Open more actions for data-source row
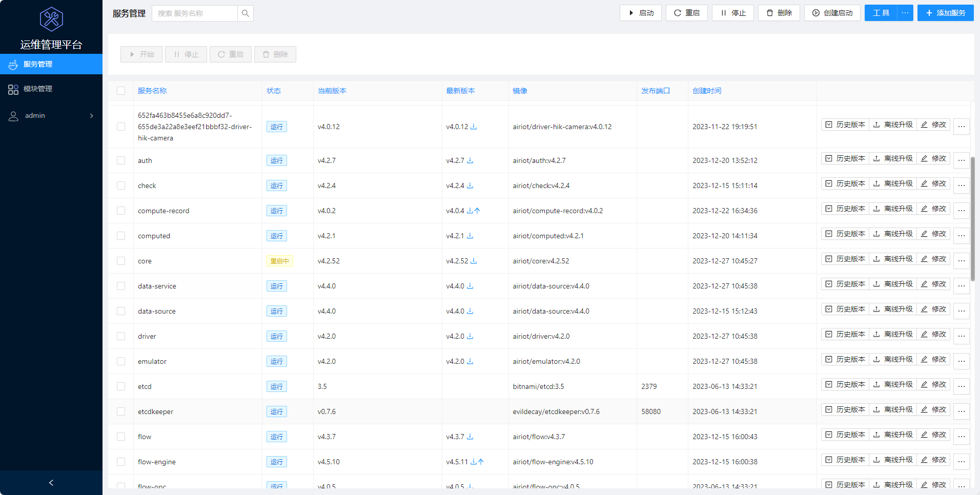980x495 pixels. pyautogui.click(x=962, y=311)
